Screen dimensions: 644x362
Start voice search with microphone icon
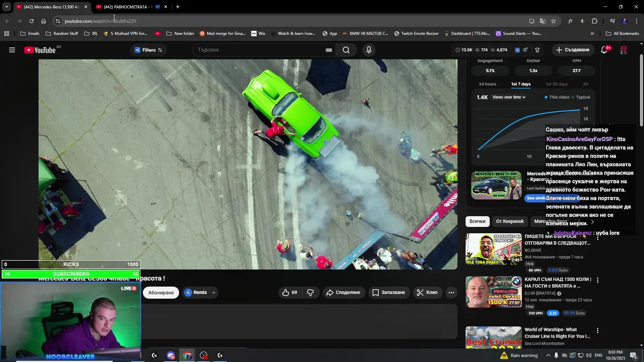point(369,50)
